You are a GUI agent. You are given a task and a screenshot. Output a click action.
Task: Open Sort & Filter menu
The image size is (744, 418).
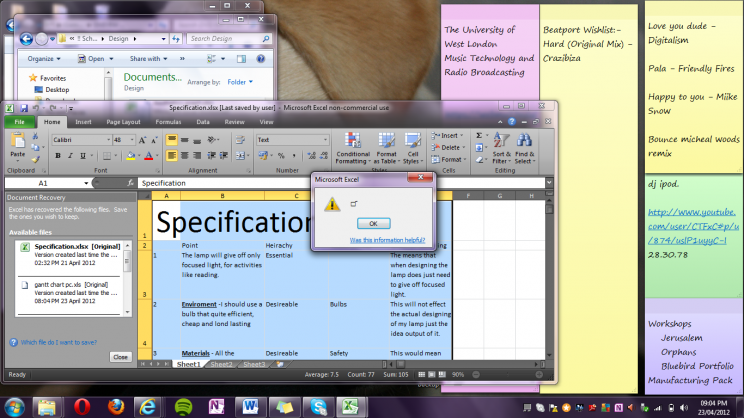[x=502, y=149]
